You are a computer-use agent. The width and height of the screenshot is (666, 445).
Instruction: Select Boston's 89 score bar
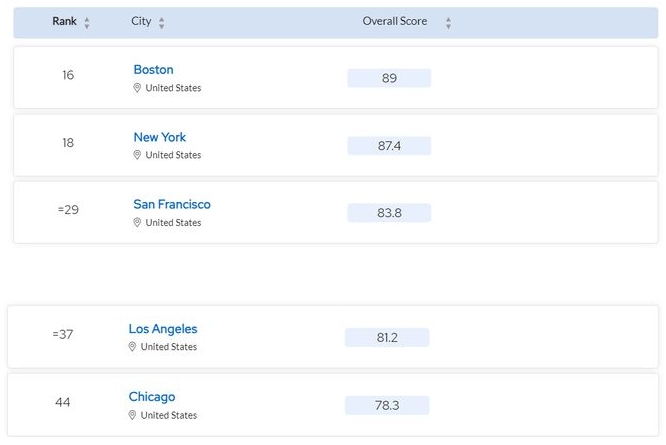point(389,78)
